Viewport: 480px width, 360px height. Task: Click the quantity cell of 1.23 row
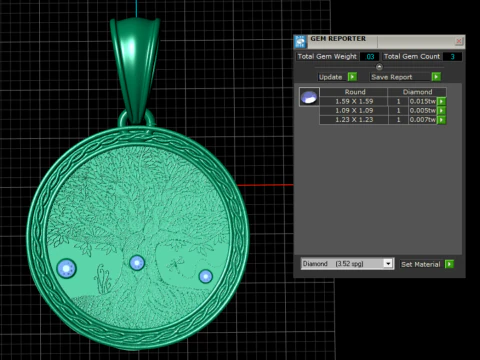398,120
